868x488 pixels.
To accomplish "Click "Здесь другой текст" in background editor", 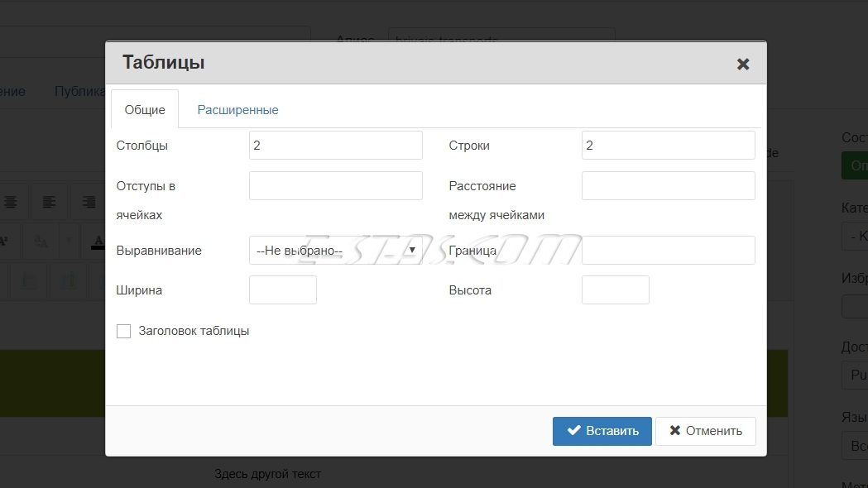I will click(267, 474).
